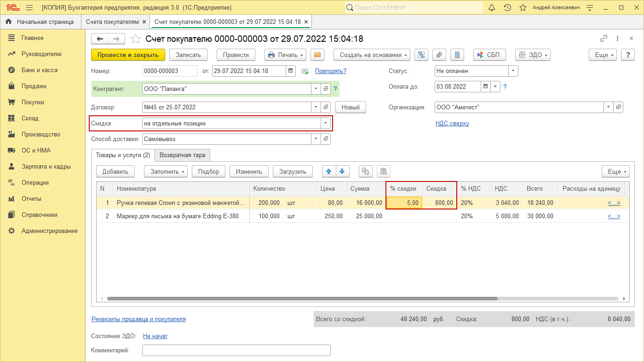This screenshot has height=362, width=644.
Task: Click Провести и закрыть button
Action: point(128,55)
